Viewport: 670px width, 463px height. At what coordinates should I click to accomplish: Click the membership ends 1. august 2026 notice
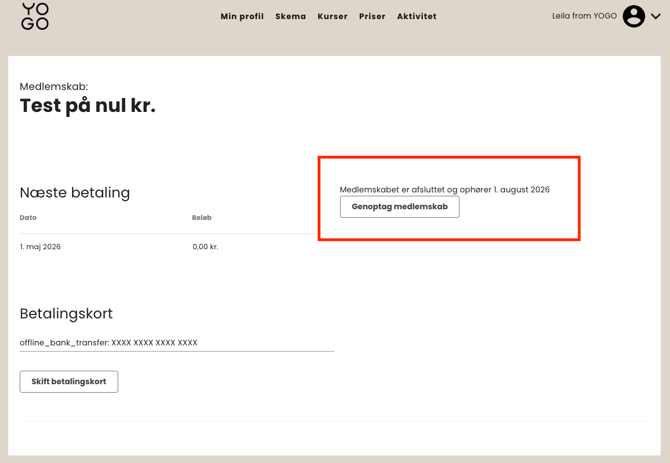[444, 190]
